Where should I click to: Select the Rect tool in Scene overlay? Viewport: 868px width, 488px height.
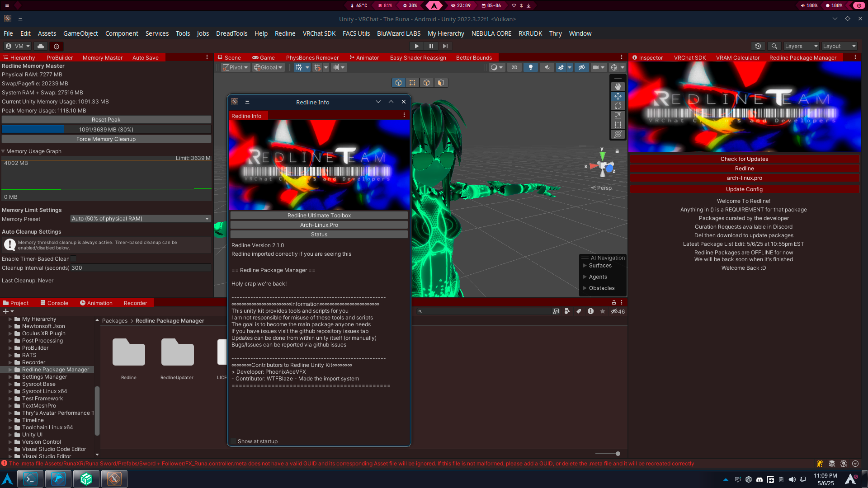pos(618,125)
